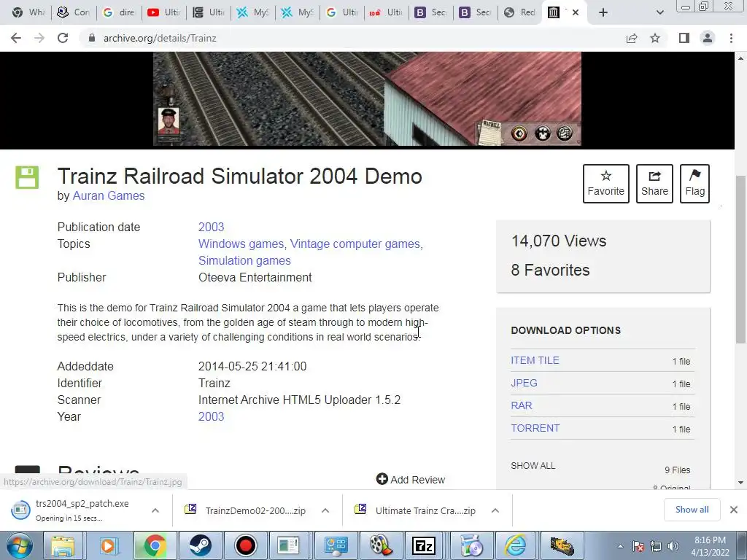Click the page vertical scrollbar thumb
747x560 pixels.
[x=740, y=260]
